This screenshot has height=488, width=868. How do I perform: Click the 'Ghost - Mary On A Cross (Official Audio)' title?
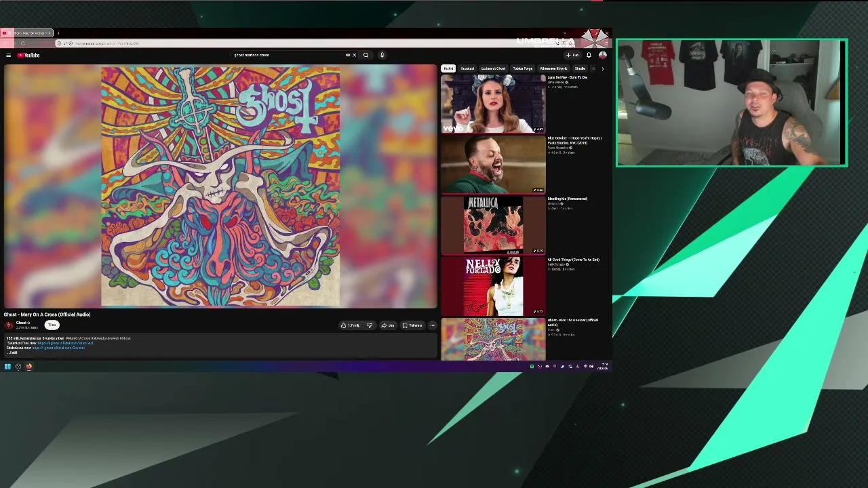[x=47, y=314]
